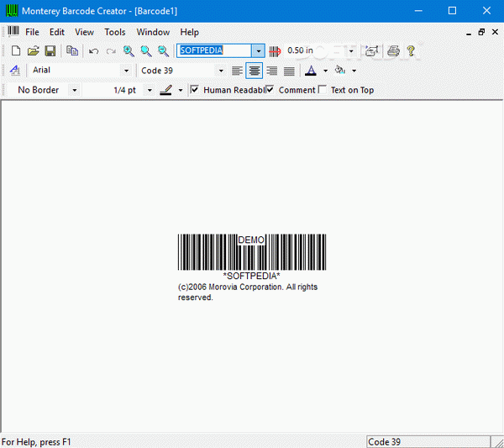
Task: Justify the text alignment
Action: (289, 71)
